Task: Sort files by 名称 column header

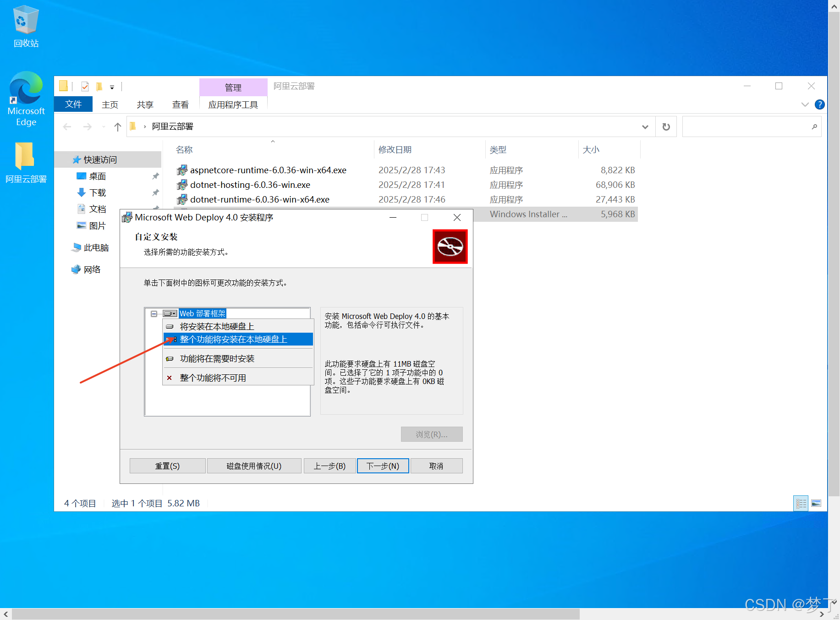Action: pyautogui.click(x=184, y=150)
